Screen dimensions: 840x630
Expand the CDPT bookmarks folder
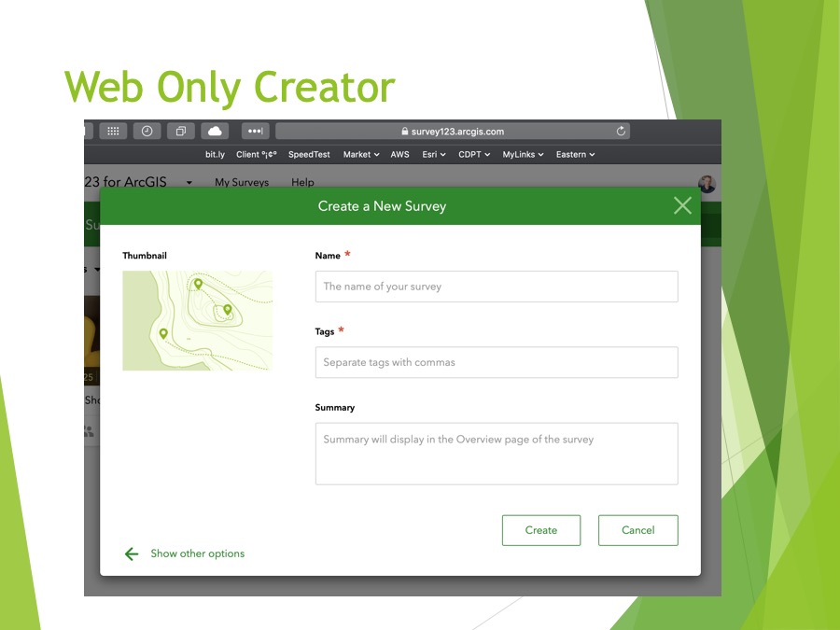(x=474, y=154)
